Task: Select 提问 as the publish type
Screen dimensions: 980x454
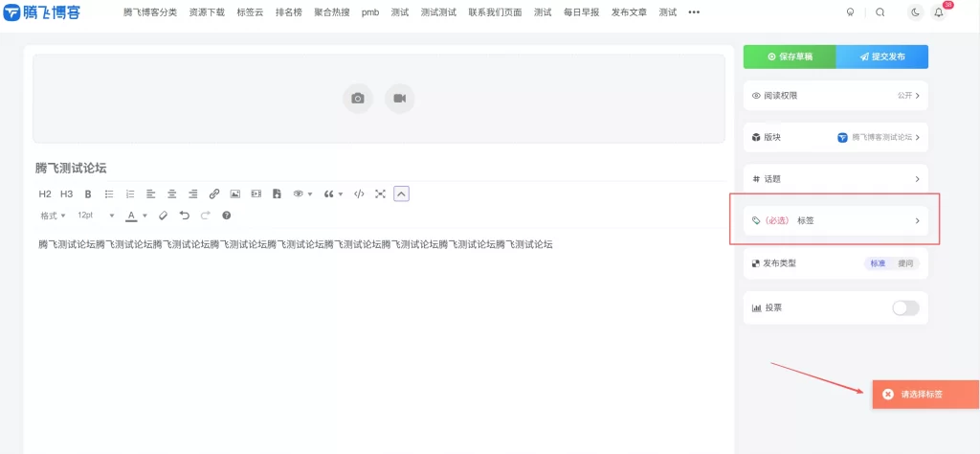Action: (x=905, y=263)
